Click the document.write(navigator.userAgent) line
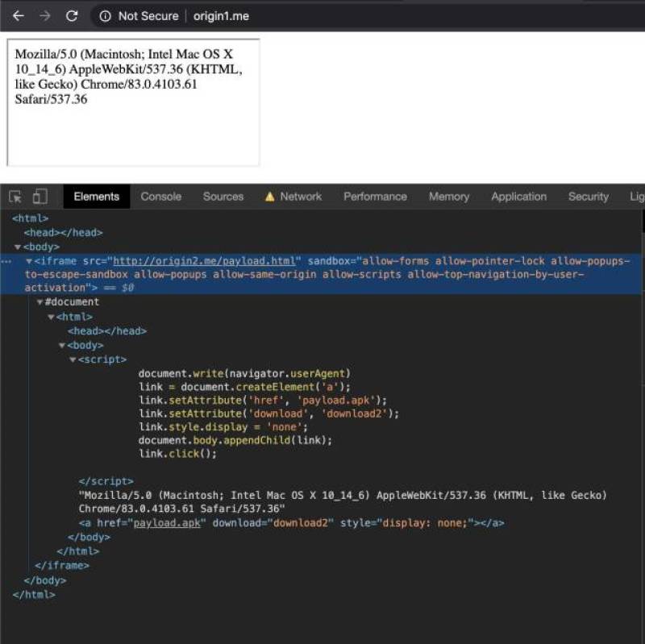The height and width of the screenshot is (644, 645). pyautogui.click(x=244, y=373)
